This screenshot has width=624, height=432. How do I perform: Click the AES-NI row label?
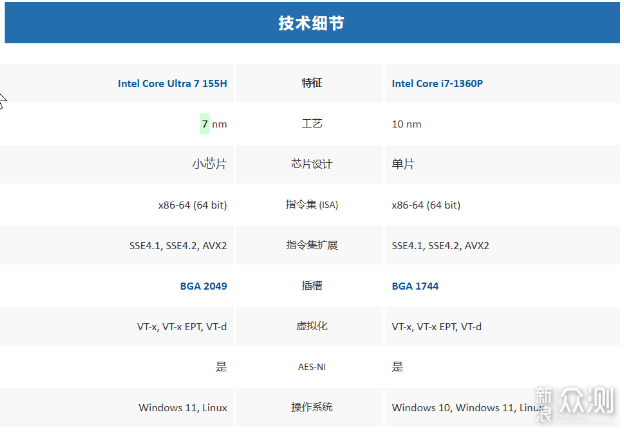pyautogui.click(x=312, y=367)
